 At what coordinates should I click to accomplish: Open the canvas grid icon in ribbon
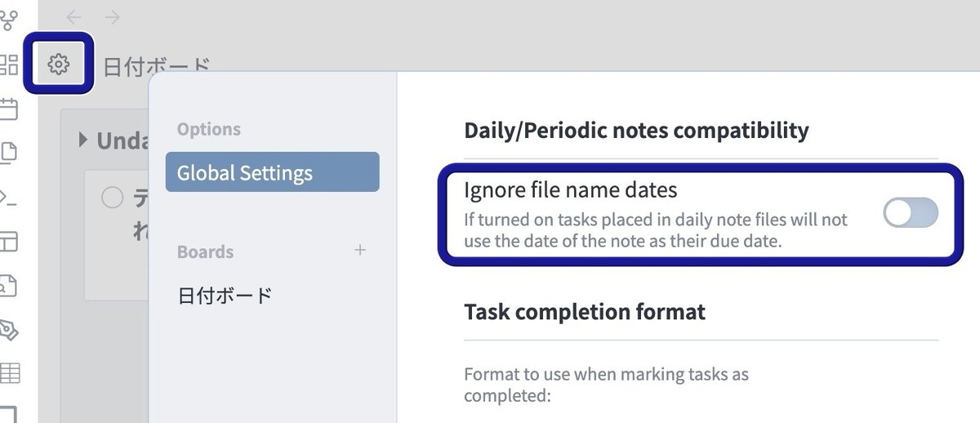tap(8, 65)
